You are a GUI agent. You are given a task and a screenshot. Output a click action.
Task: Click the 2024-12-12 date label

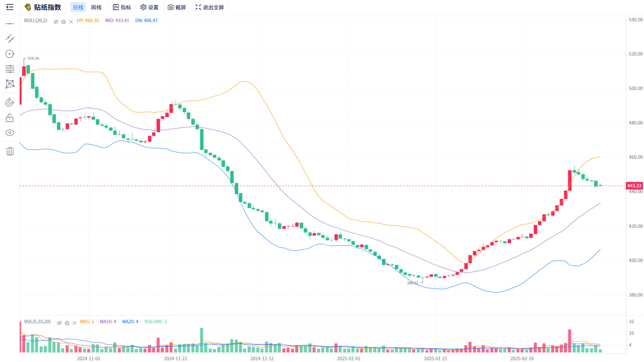[x=262, y=358]
